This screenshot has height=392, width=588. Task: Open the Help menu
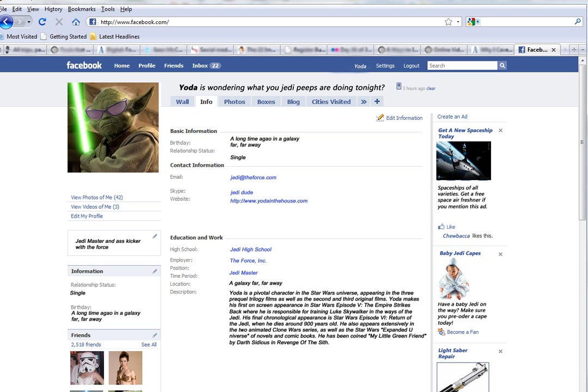(126, 9)
